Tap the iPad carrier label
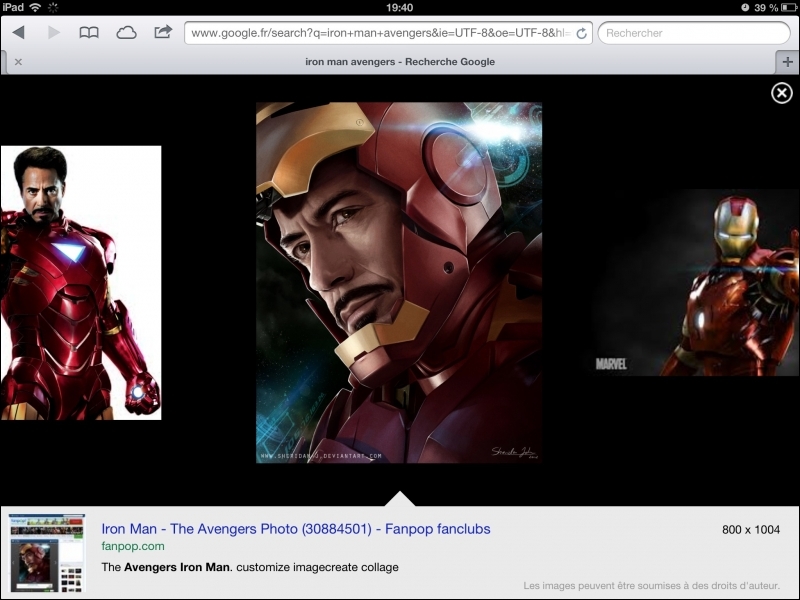The image size is (800, 600). tap(13, 7)
